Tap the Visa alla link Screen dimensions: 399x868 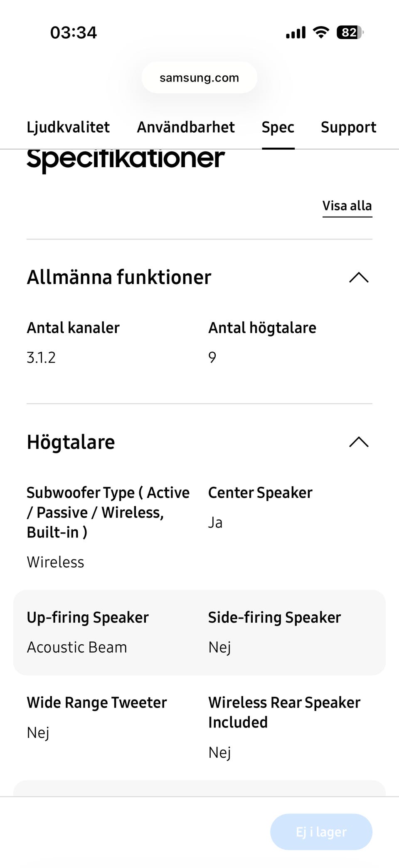pos(347,206)
